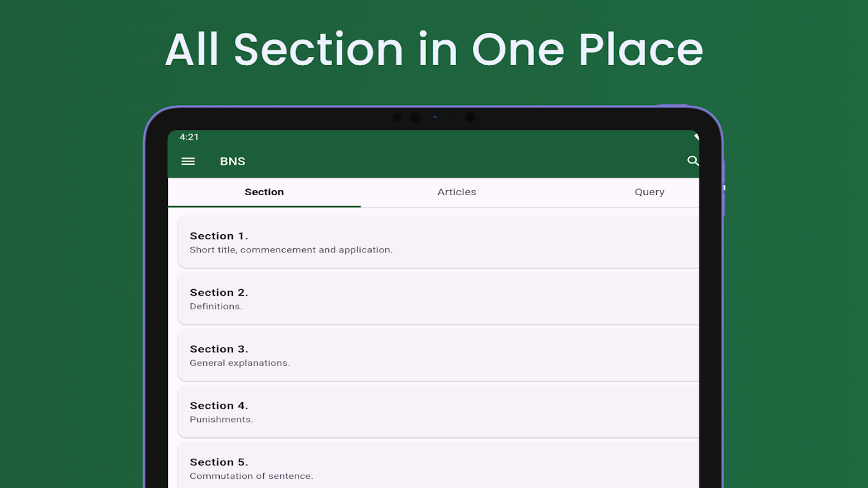Click the 4:21 clock in status bar
Image resolution: width=868 pixels, height=488 pixels.
tap(189, 137)
